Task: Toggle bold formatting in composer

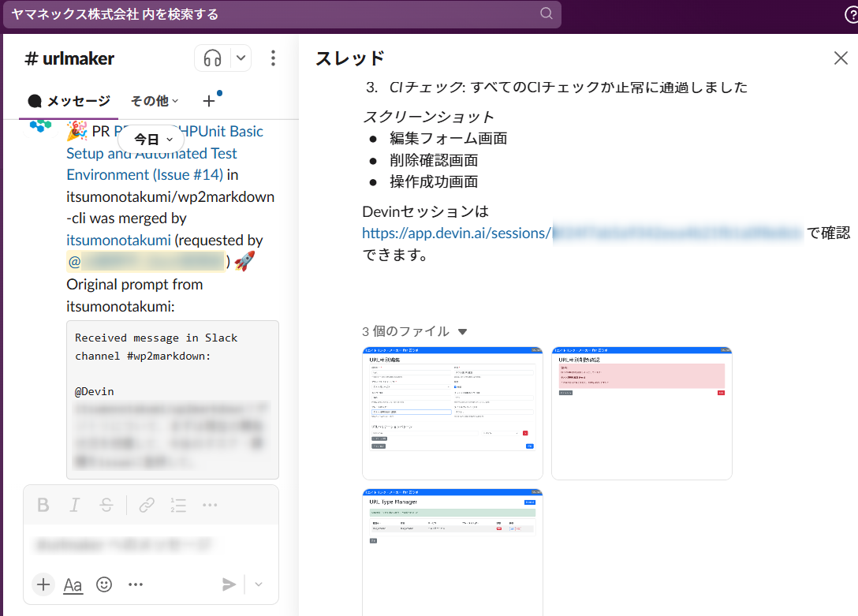Action: pyautogui.click(x=43, y=505)
